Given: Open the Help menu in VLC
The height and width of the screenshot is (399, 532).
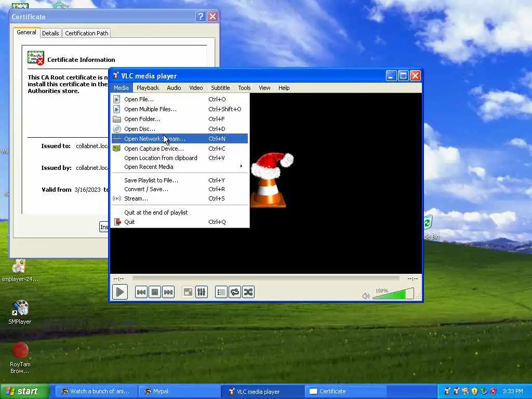Looking at the screenshot, I should [284, 88].
